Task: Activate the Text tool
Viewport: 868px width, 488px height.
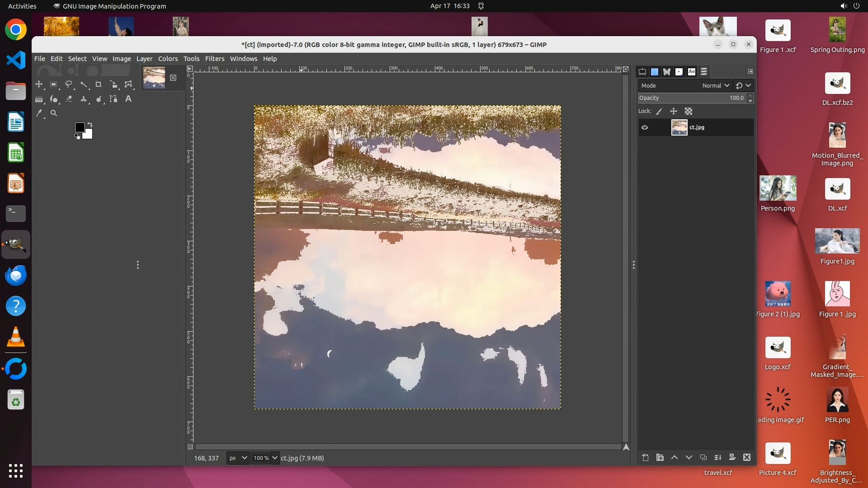Action: click(128, 99)
